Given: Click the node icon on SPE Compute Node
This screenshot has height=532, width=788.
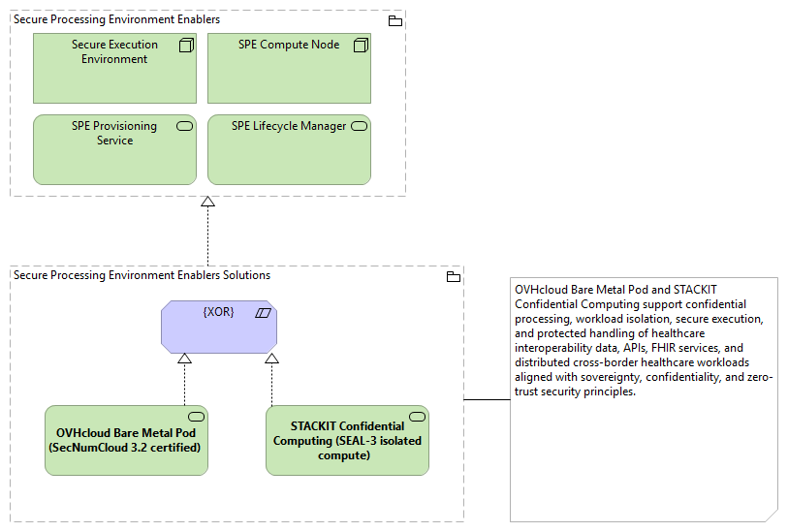Looking at the screenshot, I should (x=361, y=46).
